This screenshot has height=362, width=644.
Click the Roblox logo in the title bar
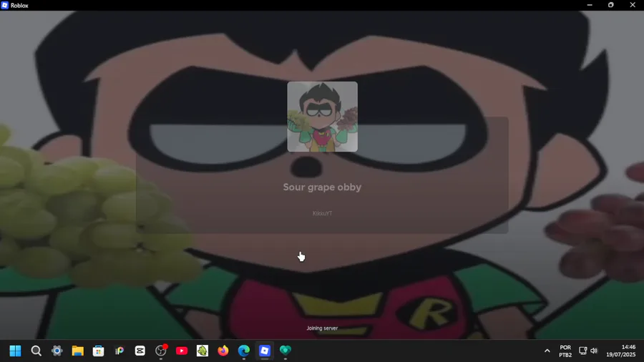click(x=4, y=5)
